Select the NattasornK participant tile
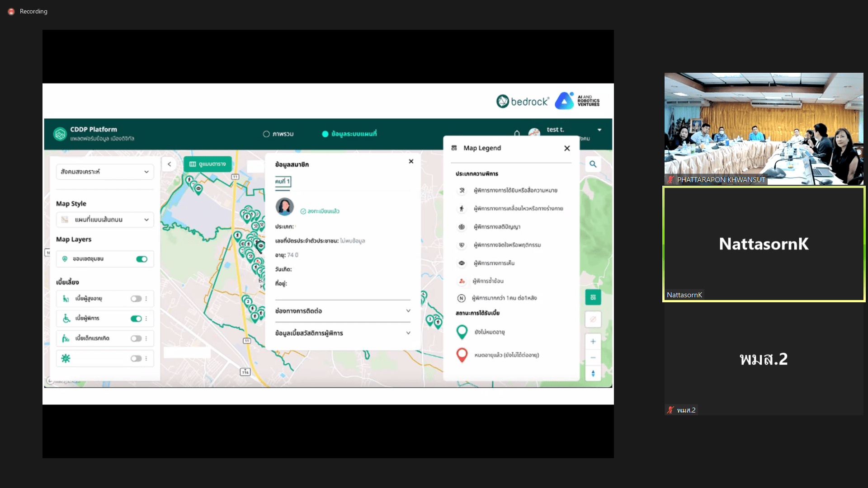The image size is (868, 488). 764,244
